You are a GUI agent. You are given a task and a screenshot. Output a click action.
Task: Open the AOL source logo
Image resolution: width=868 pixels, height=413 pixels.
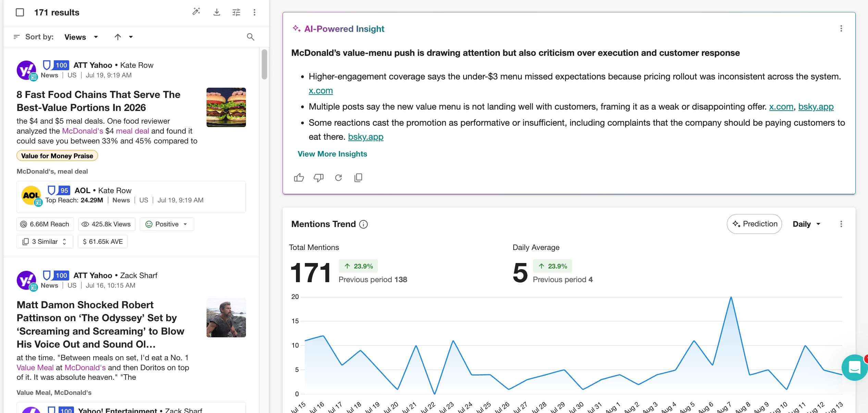coord(32,196)
